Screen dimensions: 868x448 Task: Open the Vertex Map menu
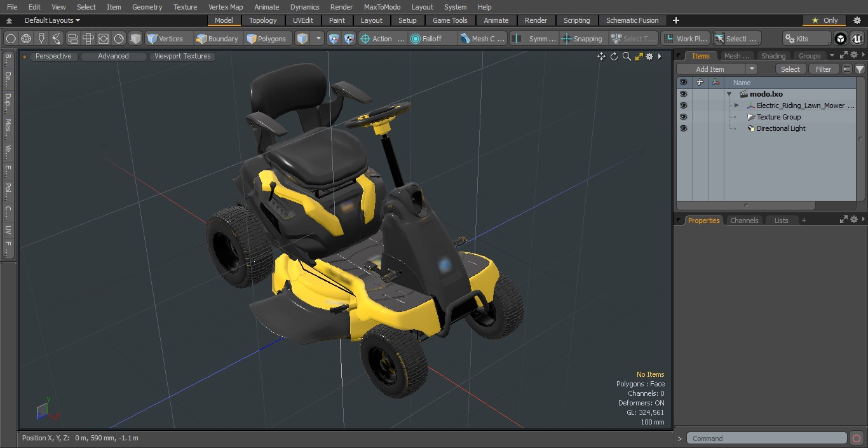pyautogui.click(x=226, y=7)
